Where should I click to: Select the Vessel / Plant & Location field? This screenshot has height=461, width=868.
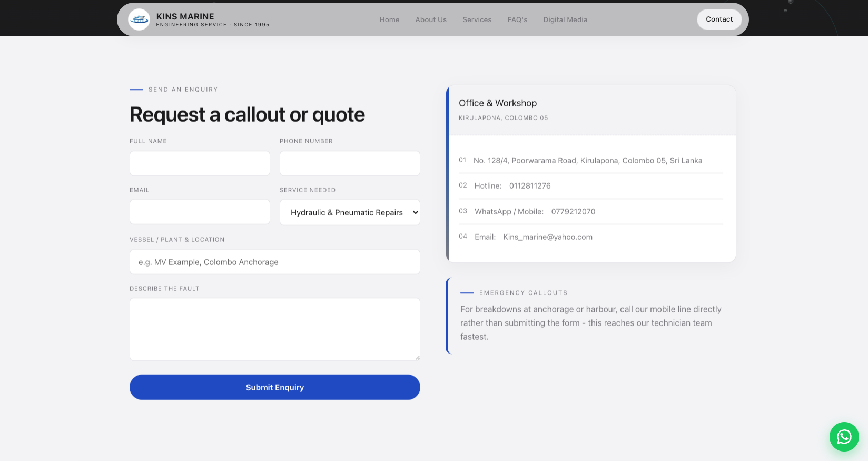[x=275, y=262]
